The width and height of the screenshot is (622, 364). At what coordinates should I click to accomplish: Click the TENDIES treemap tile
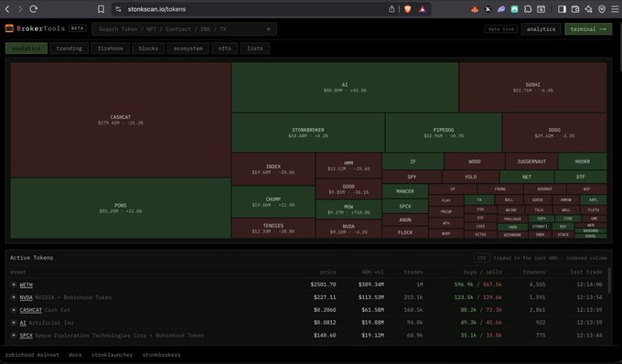pyautogui.click(x=273, y=228)
